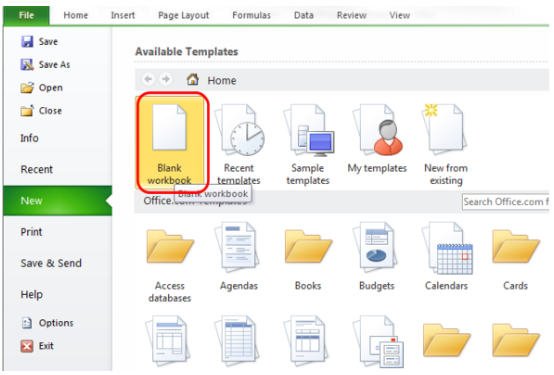
Task: Click the Forward arrow in template navigation
Action: (165, 79)
